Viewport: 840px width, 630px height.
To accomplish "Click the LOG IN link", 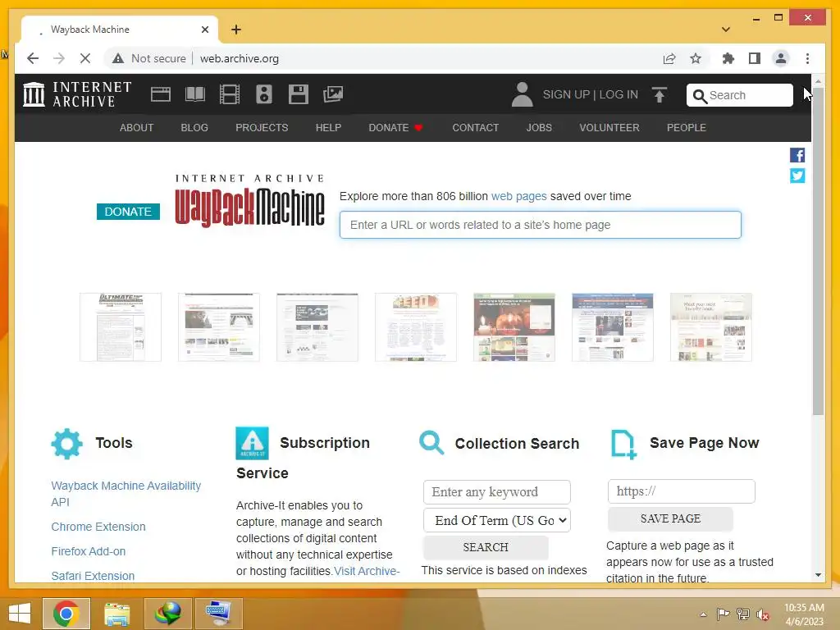I will 619,95.
